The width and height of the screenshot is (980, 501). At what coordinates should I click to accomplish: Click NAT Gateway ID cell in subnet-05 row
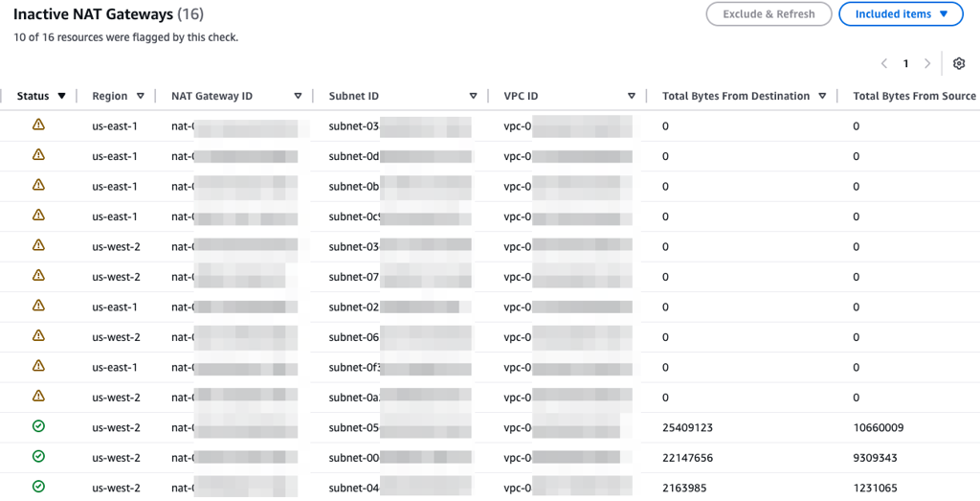234,428
